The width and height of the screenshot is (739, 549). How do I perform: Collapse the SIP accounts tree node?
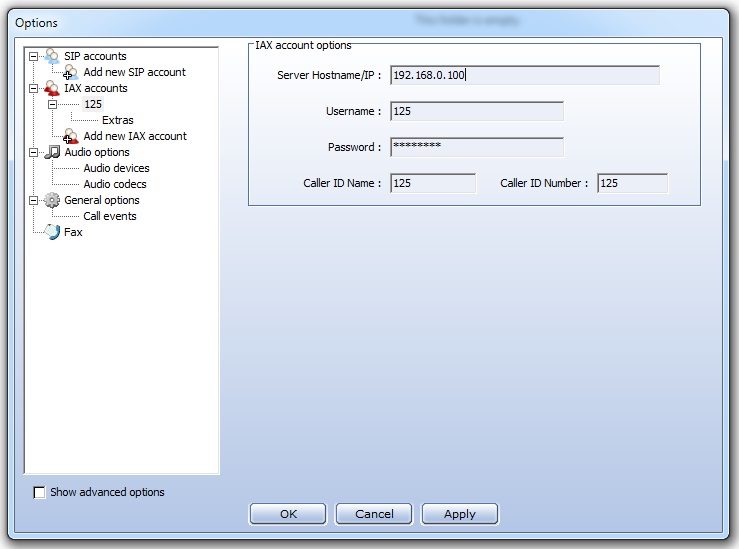pyautogui.click(x=33, y=57)
